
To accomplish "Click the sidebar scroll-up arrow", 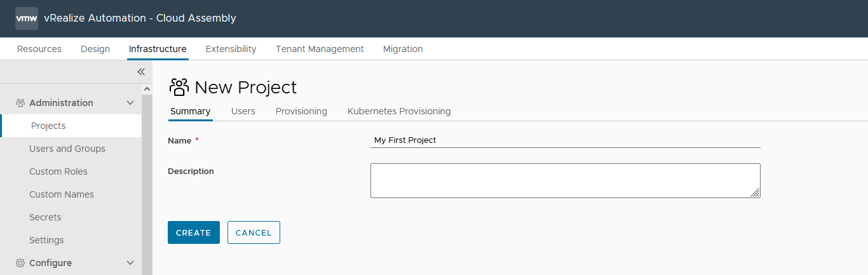I will pos(147,90).
